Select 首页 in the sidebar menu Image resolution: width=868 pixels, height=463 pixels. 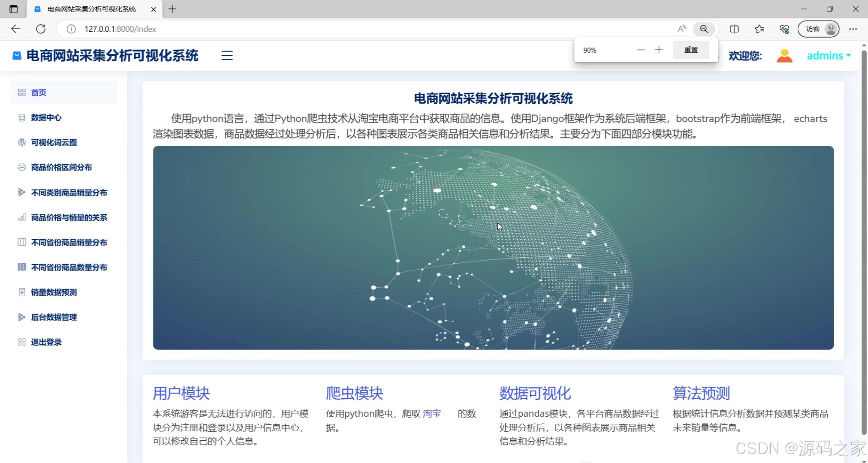(x=38, y=92)
